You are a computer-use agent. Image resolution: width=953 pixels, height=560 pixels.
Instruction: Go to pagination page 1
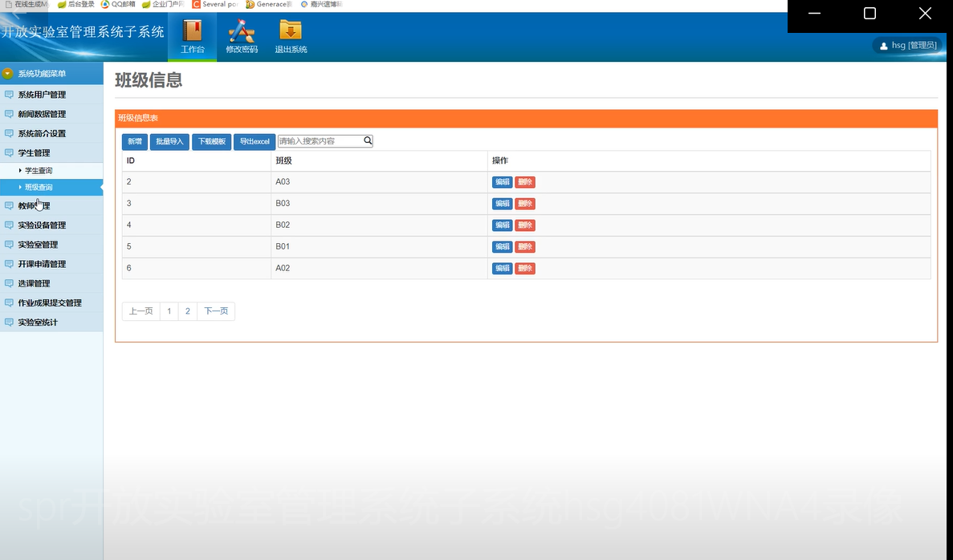[169, 311]
